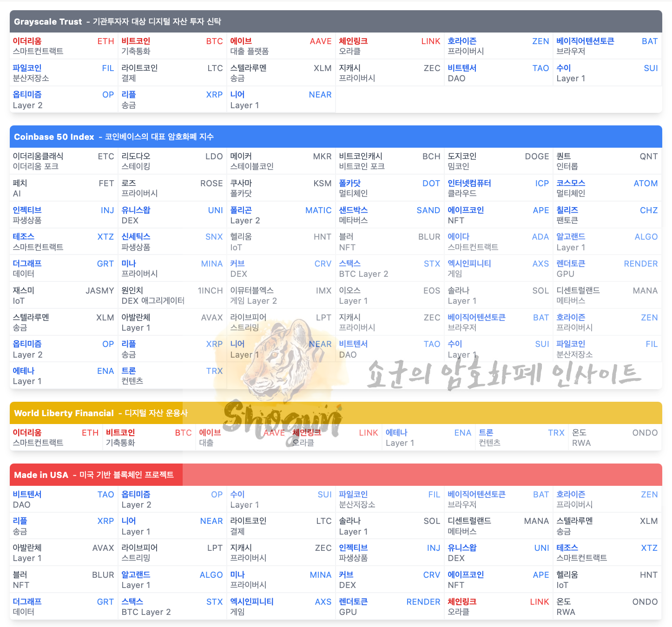The height and width of the screenshot is (627, 672).
Task: Click the 이더리움클래식 ETC cell
Action: tap(64, 161)
